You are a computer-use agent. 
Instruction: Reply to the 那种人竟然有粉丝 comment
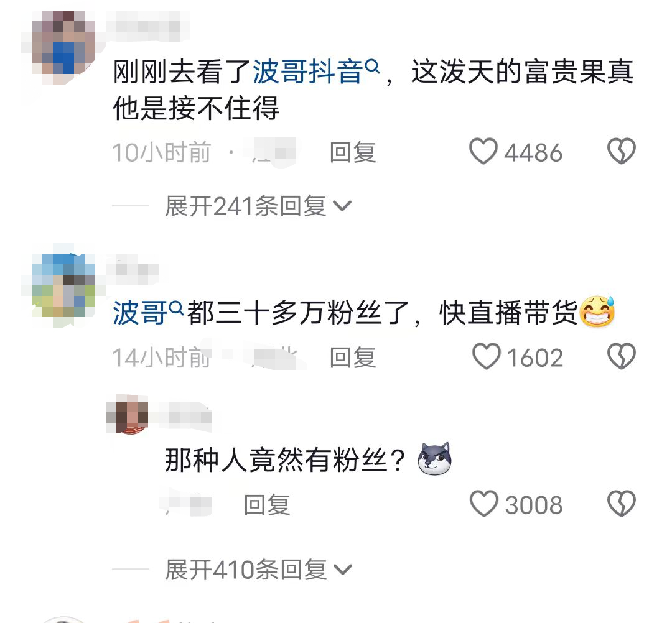[266, 505]
